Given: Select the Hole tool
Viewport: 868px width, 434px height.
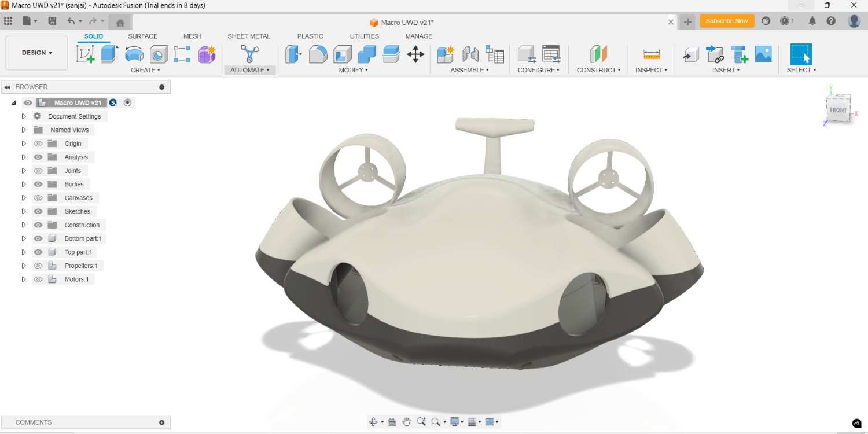Looking at the screenshot, I should 159,54.
